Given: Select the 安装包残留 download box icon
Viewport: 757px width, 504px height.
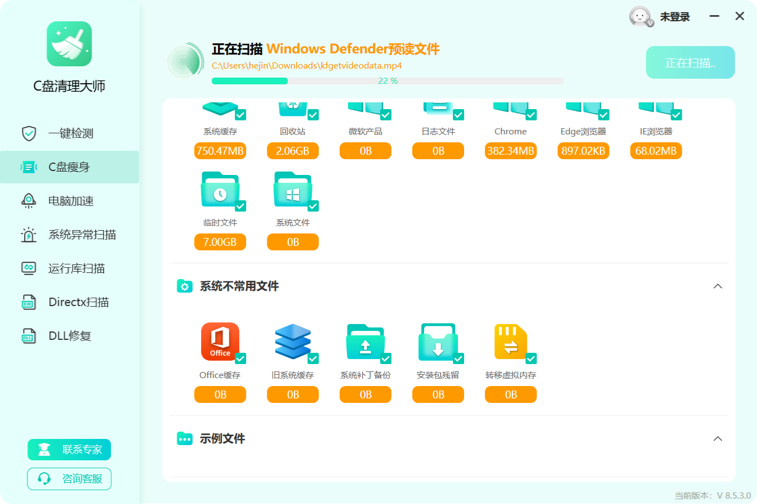Looking at the screenshot, I should [438, 342].
